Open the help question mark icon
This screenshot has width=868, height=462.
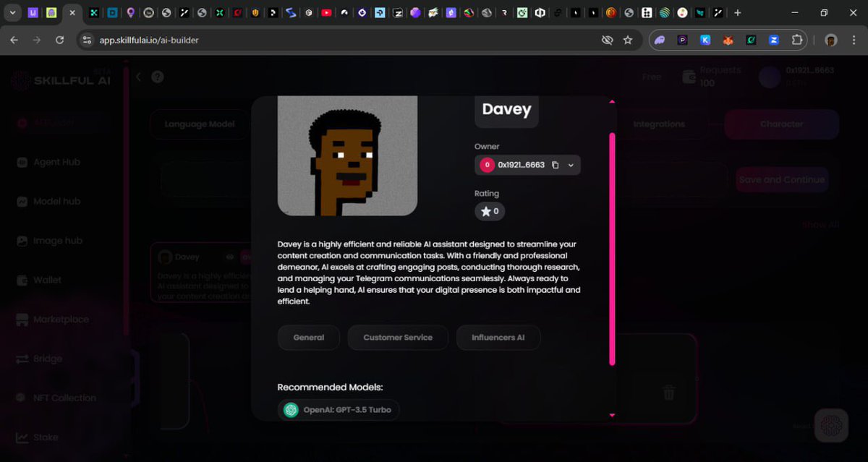point(157,77)
